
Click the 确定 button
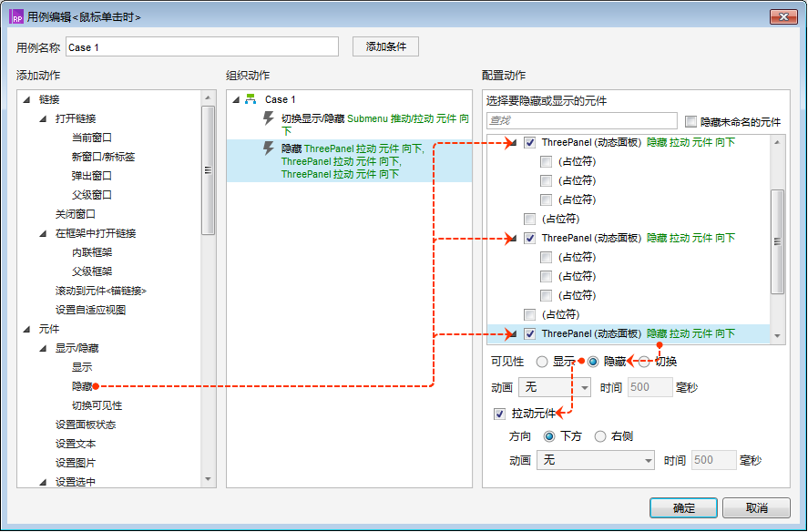683,507
